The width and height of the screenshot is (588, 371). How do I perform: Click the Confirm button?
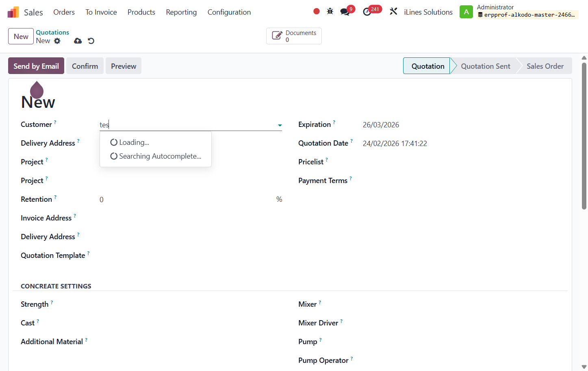(85, 66)
